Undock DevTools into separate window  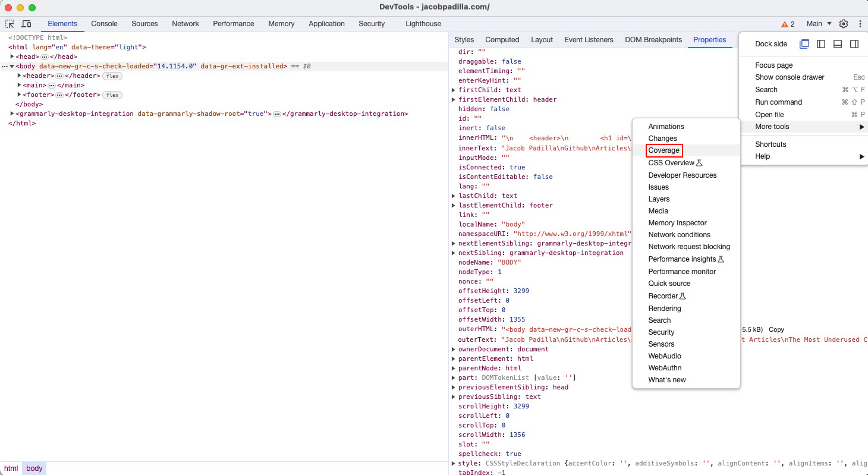(x=805, y=44)
